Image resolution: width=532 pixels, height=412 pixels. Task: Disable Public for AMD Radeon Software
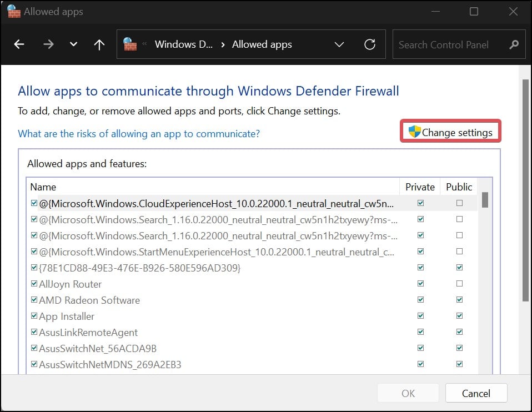click(x=459, y=300)
